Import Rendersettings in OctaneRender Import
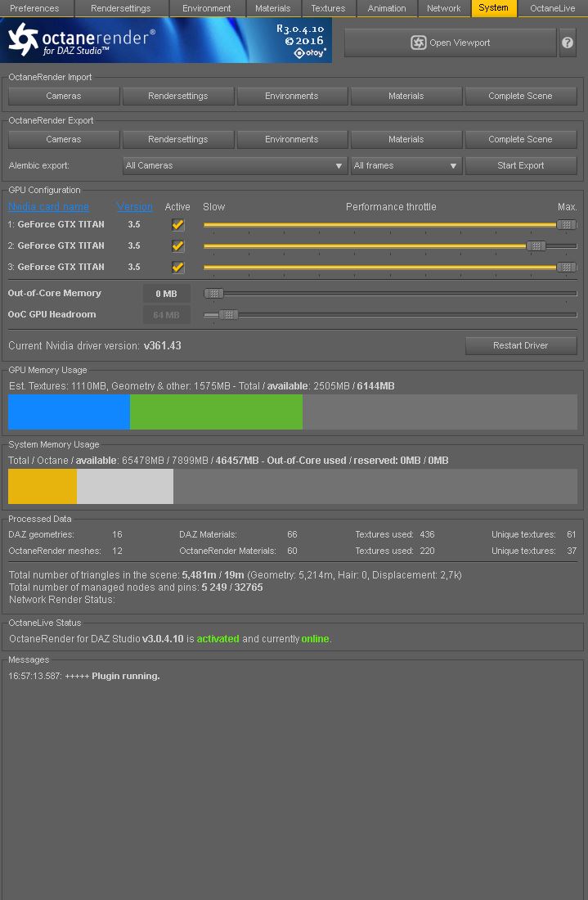This screenshot has height=900, width=588. (x=177, y=96)
